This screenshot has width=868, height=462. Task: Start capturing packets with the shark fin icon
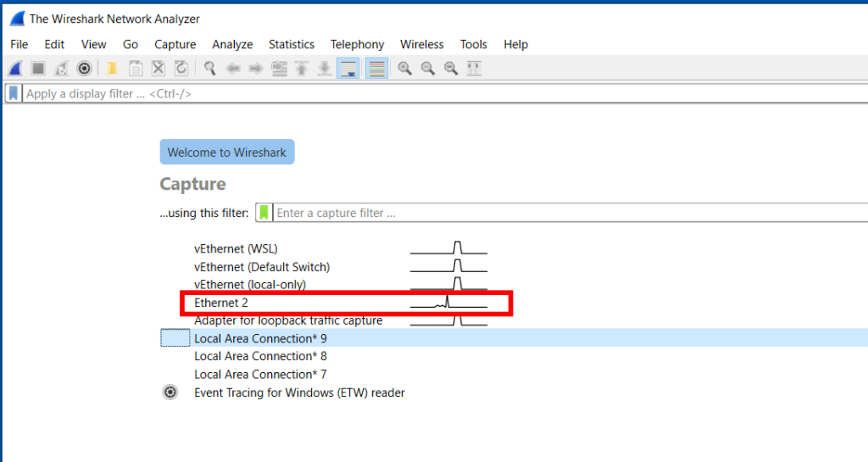(15, 69)
